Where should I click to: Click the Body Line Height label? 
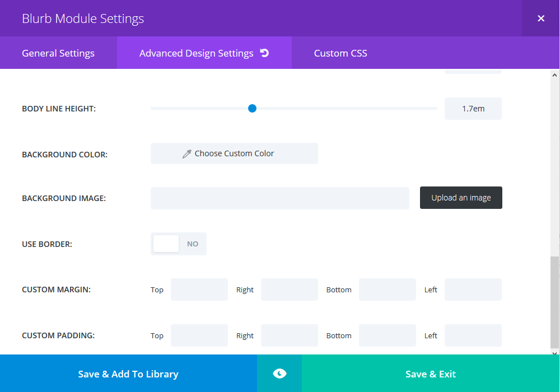(x=59, y=109)
